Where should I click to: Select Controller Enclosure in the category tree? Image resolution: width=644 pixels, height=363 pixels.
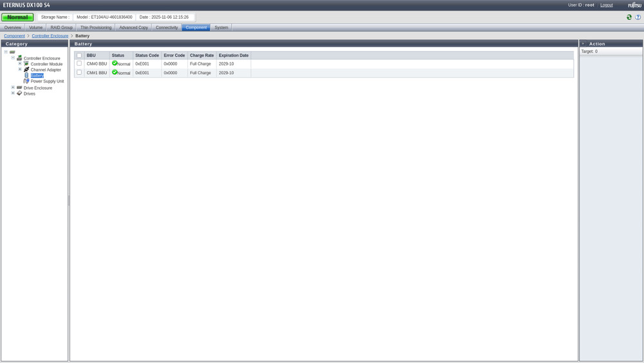42,59
